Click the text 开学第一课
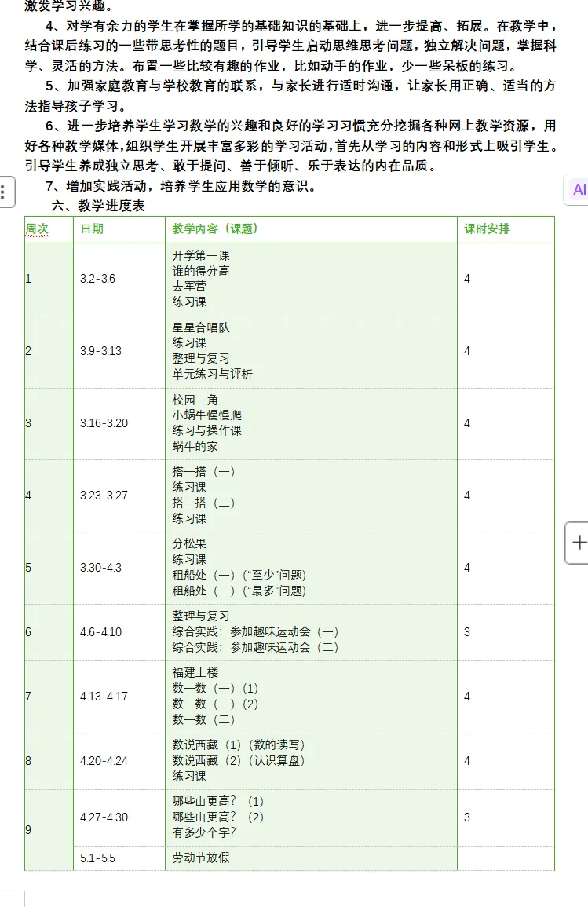The height and width of the screenshot is (907, 588). [x=201, y=256]
